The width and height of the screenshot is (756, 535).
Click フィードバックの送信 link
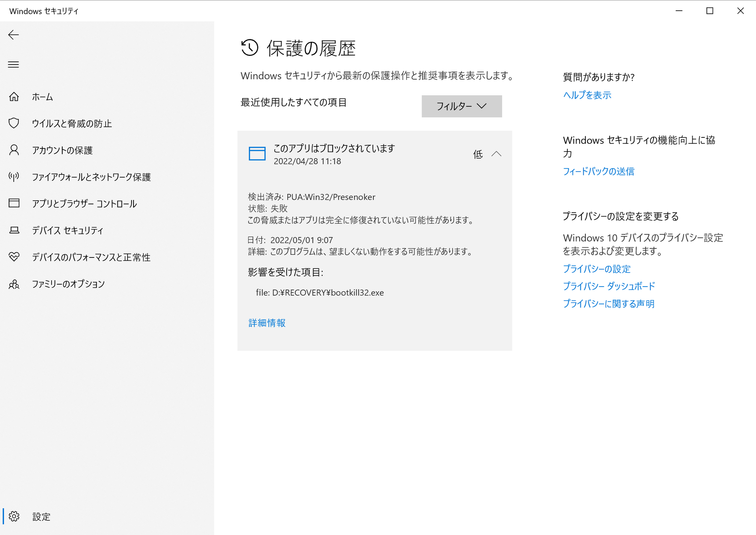click(x=598, y=172)
